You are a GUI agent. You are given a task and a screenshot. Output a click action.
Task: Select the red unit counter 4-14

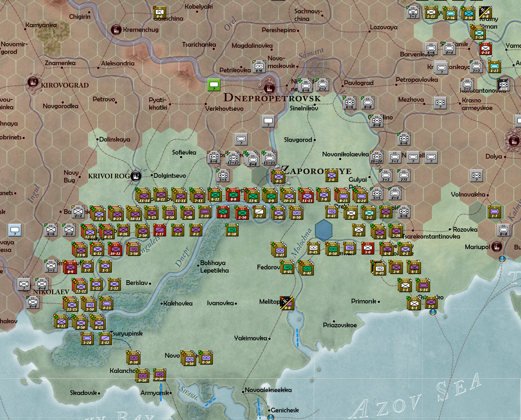(485, 49)
